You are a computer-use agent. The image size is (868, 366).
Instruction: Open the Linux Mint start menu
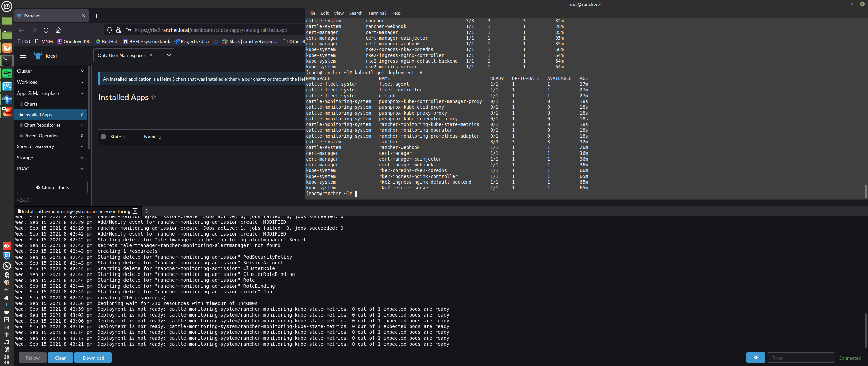(x=7, y=6)
